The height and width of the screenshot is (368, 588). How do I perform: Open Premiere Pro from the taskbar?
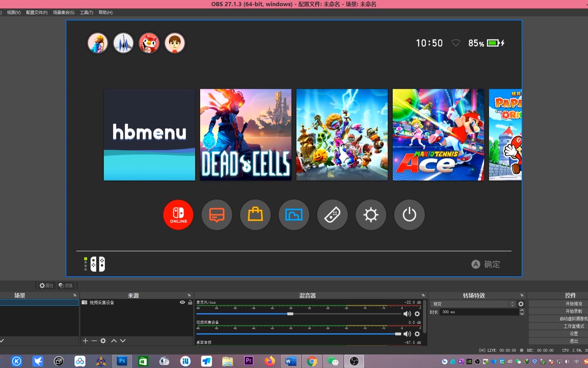pos(249,361)
